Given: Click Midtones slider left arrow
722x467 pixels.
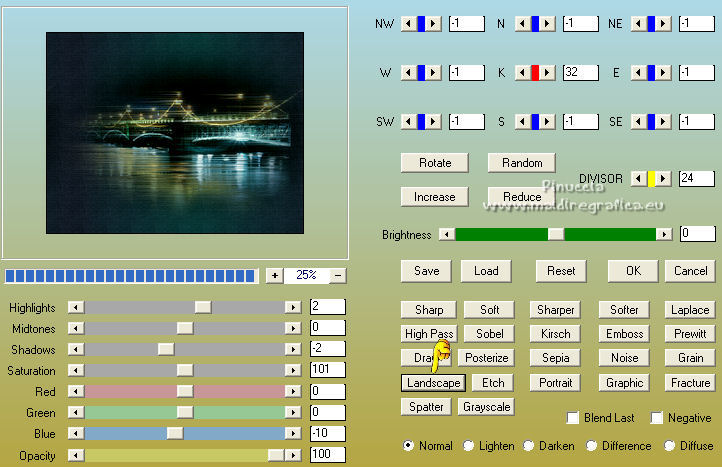Looking at the screenshot, I should click(76, 328).
